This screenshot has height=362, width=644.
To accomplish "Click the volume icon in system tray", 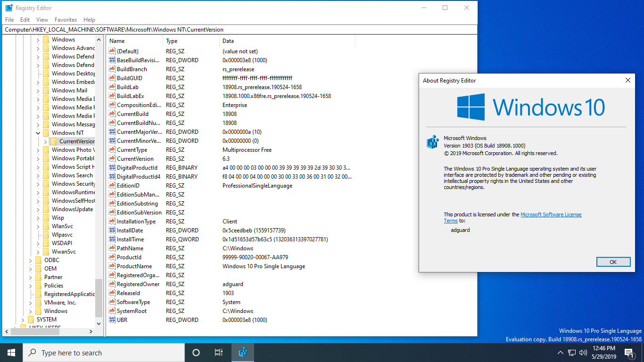I will point(583,353).
